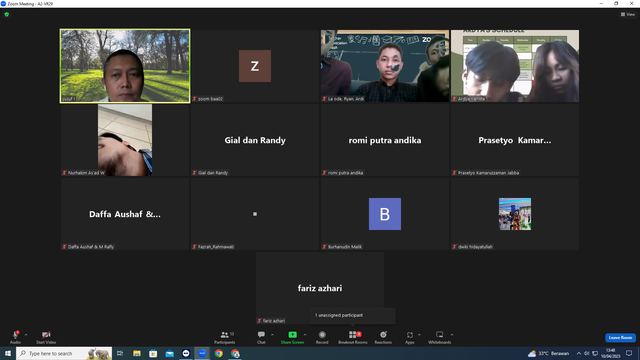Click the green Share Screen button
Screen dimensions: 640x360
[292, 337]
